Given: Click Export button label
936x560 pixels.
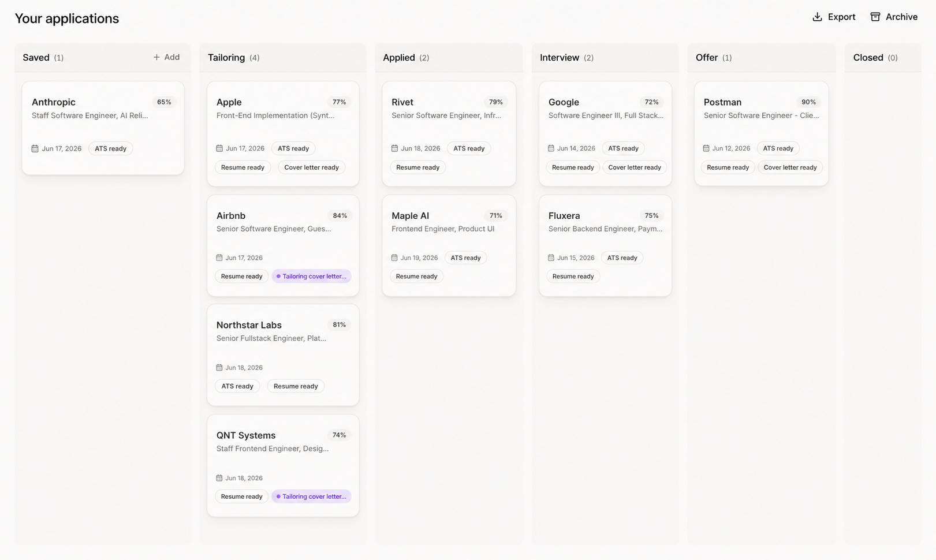Looking at the screenshot, I should tap(842, 17).
